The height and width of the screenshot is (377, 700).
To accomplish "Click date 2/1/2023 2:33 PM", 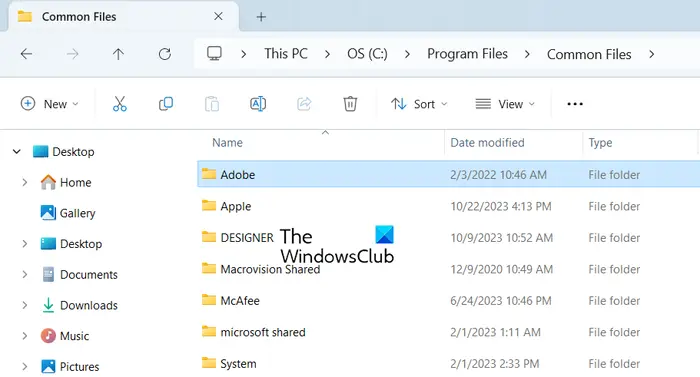I will (495, 364).
